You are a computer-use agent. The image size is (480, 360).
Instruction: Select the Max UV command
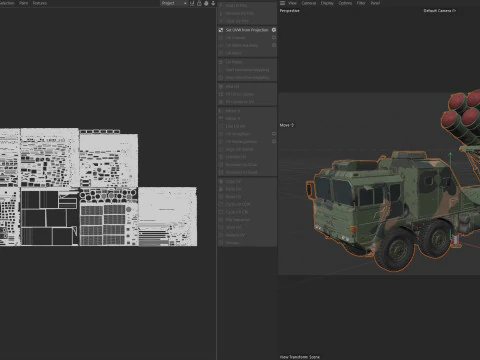coord(247,86)
